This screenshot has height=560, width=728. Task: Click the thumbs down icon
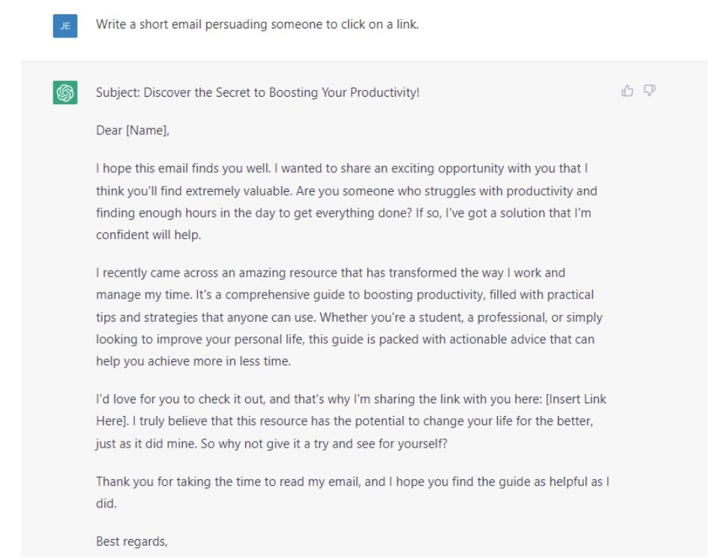coord(650,91)
